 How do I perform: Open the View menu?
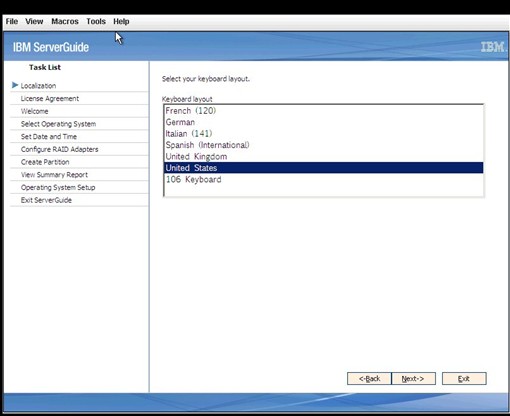(34, 21)
